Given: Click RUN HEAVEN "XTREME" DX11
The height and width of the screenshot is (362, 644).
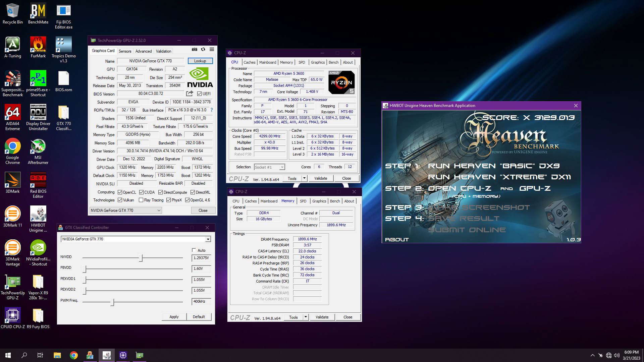Looking at the screenshot, I should pos(499,177).
